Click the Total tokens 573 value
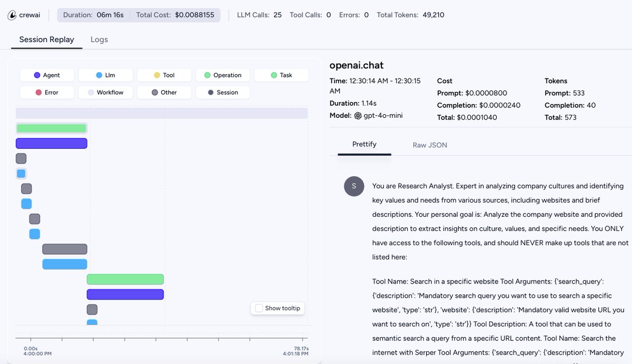Image resolution: width=632 pixels, height=364 pixels. [x=570, y=117]
